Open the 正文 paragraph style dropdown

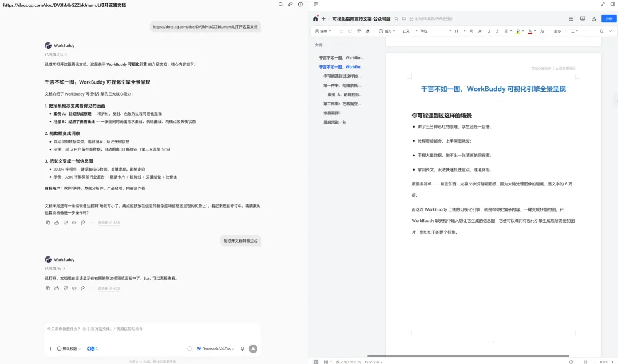(410, 31)
